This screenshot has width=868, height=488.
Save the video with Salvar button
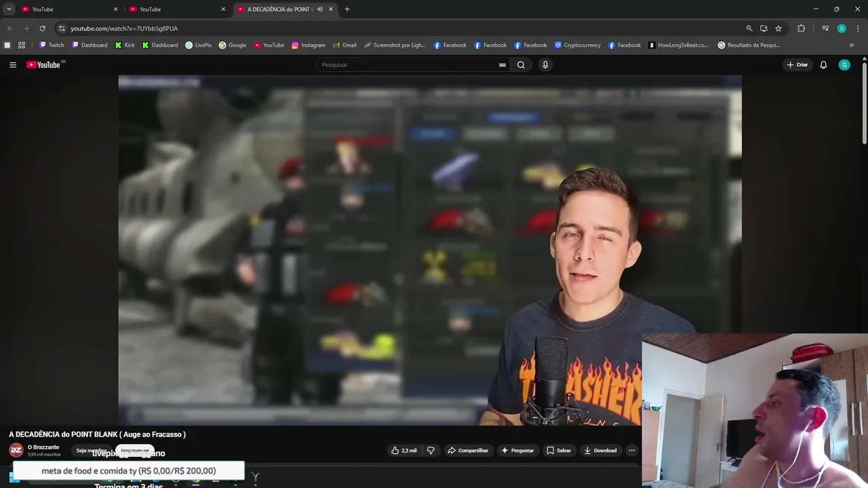click(x=559, y=451)
